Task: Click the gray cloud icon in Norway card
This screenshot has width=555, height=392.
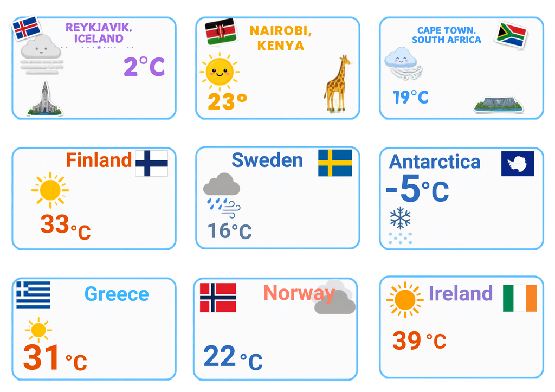Action: pos(335,297)
